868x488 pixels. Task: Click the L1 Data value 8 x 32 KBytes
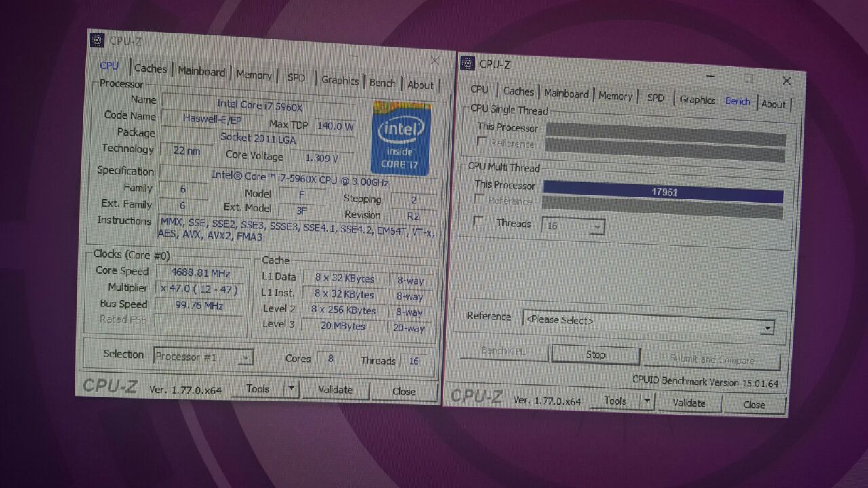344,278
